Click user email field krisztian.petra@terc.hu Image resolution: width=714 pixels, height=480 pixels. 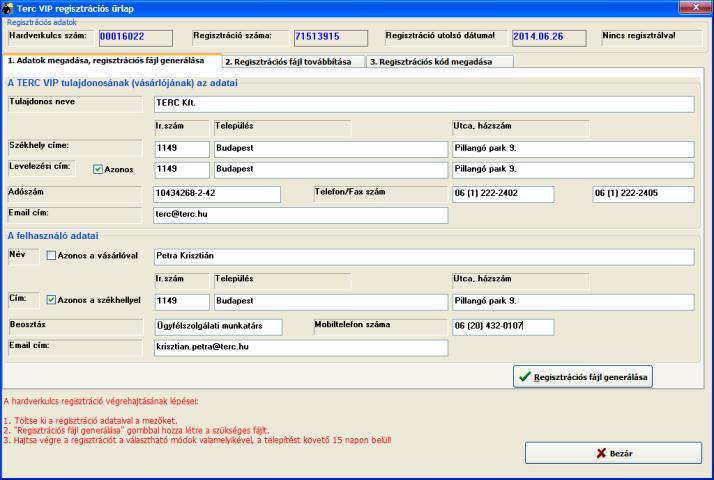pyautogui.click(x=301, y=348)
